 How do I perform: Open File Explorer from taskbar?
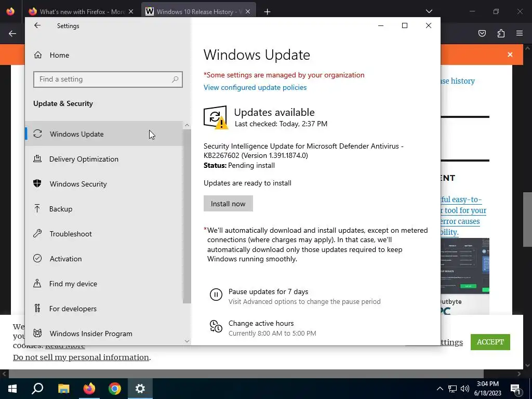63,389
